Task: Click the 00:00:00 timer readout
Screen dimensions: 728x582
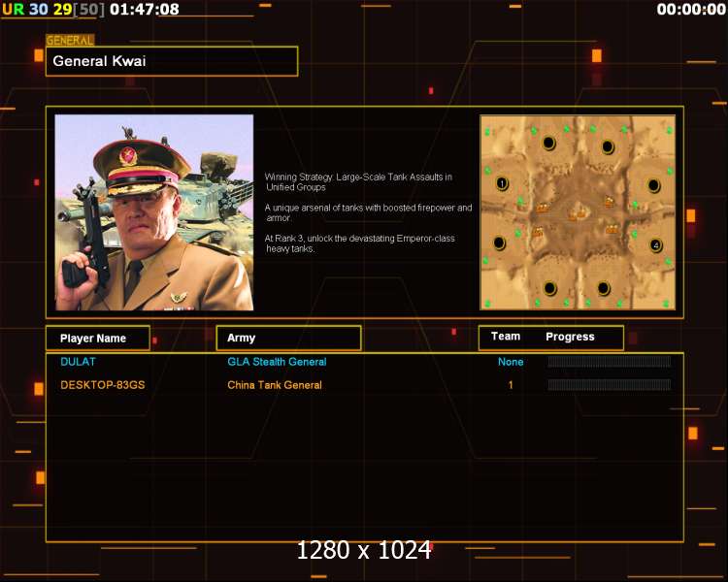Action: (x=691, y=10)
